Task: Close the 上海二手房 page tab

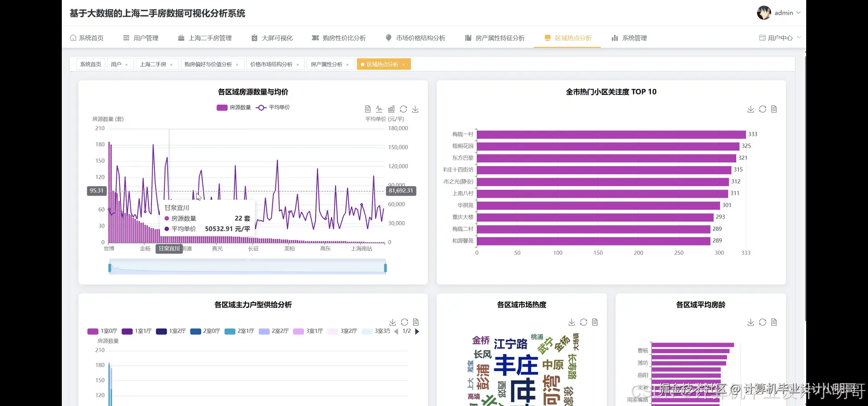Action: coord(171,64)
